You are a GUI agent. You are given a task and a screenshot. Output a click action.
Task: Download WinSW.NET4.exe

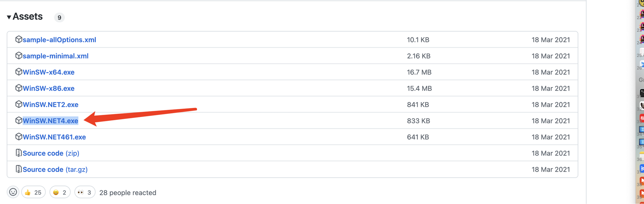(51, 121)
